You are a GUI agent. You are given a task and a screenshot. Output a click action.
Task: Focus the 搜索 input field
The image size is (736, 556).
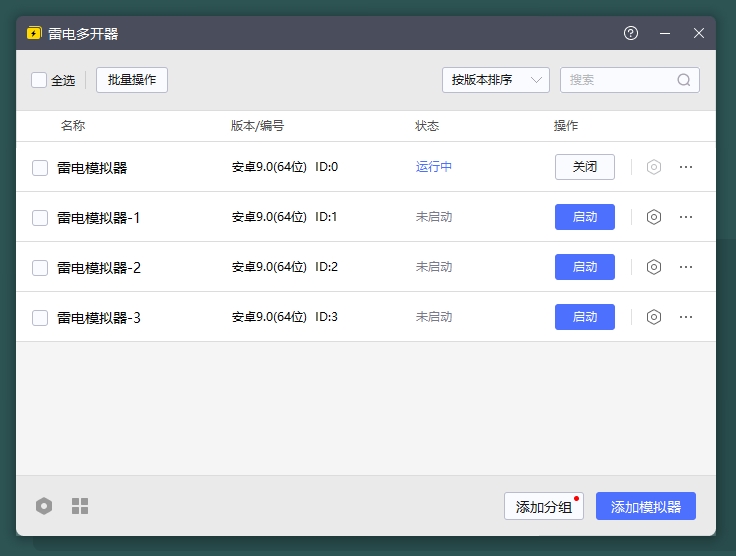[x=630, y=80]
